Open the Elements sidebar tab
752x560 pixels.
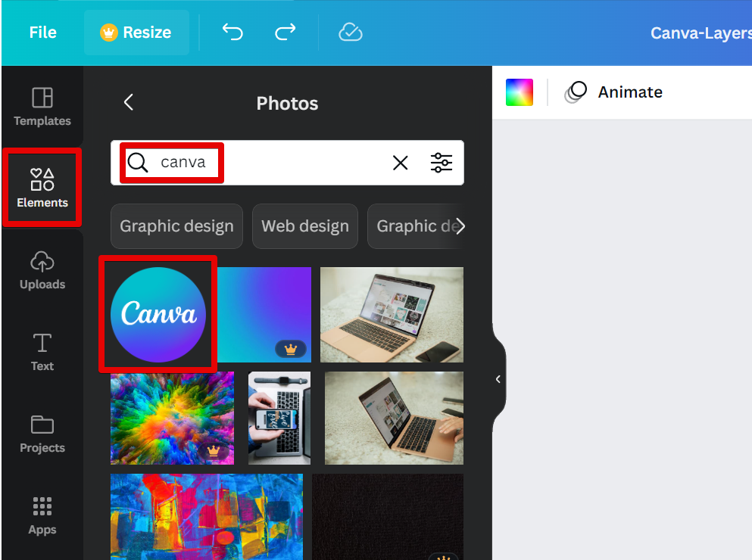pos(42,188)
